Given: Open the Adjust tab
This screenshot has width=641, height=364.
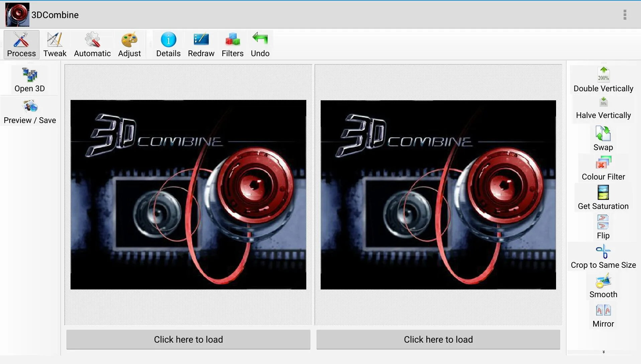Looking at the screenshot, I should point(129,45).
